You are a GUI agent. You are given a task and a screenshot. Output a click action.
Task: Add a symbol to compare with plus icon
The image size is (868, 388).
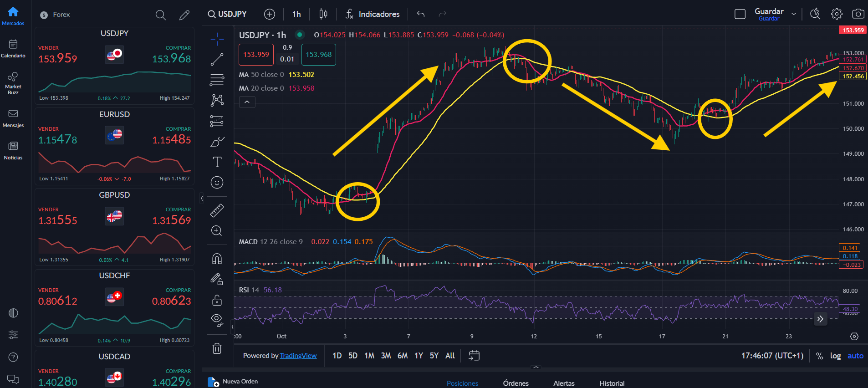pyautogui.click(x=270, y=14)
